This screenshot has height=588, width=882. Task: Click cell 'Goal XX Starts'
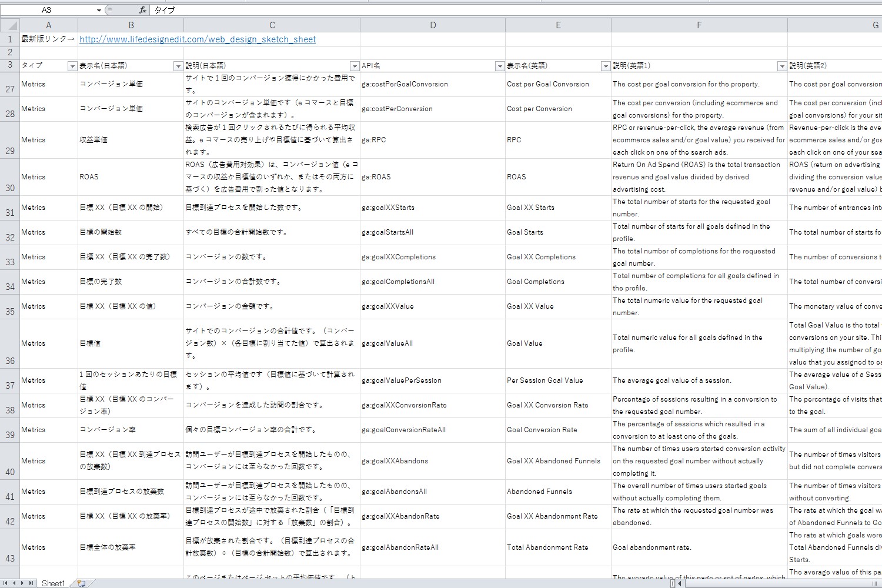click(558, 208)
